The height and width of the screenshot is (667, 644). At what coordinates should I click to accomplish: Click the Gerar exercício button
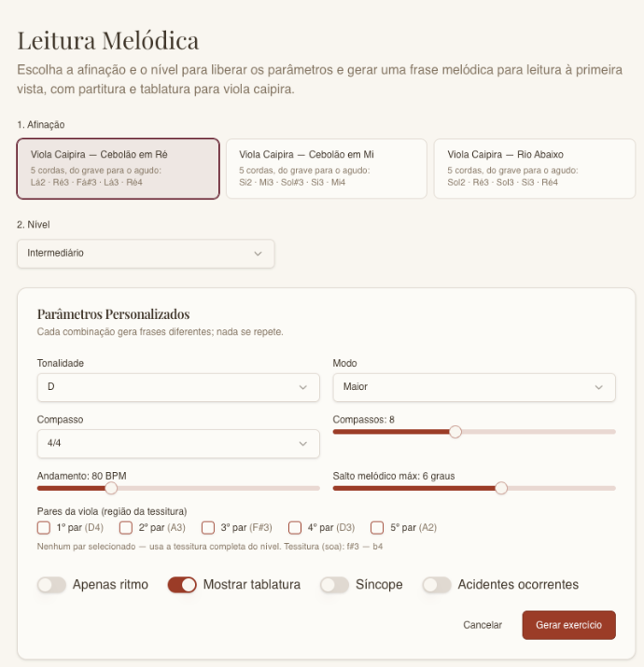[568, 625]
